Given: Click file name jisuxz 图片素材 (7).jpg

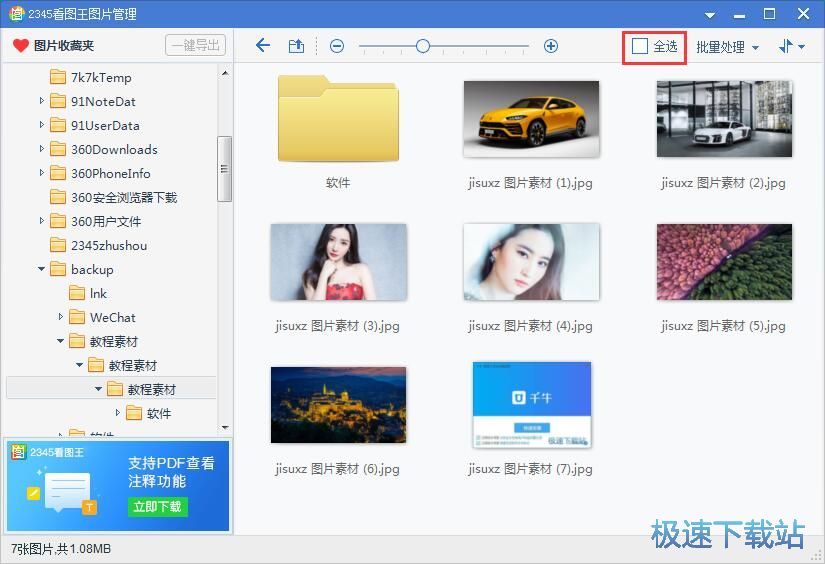Looking at the screenshot, I should tap(530, 469).
